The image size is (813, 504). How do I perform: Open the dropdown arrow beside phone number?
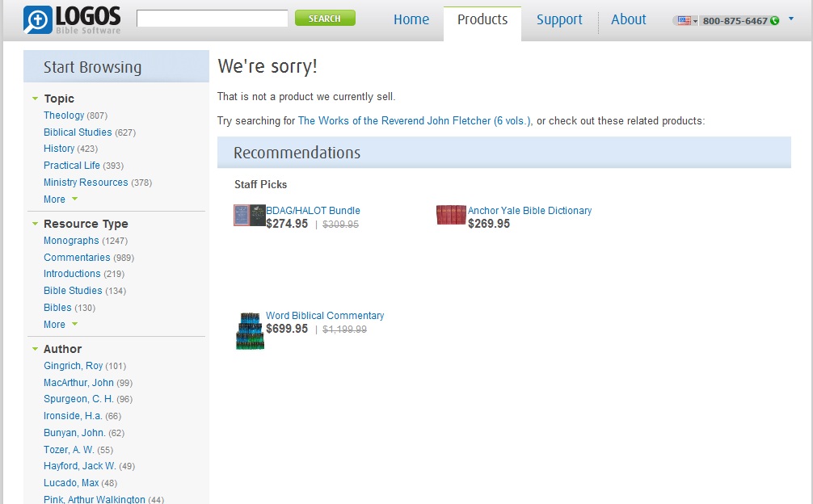coord(790,19)
